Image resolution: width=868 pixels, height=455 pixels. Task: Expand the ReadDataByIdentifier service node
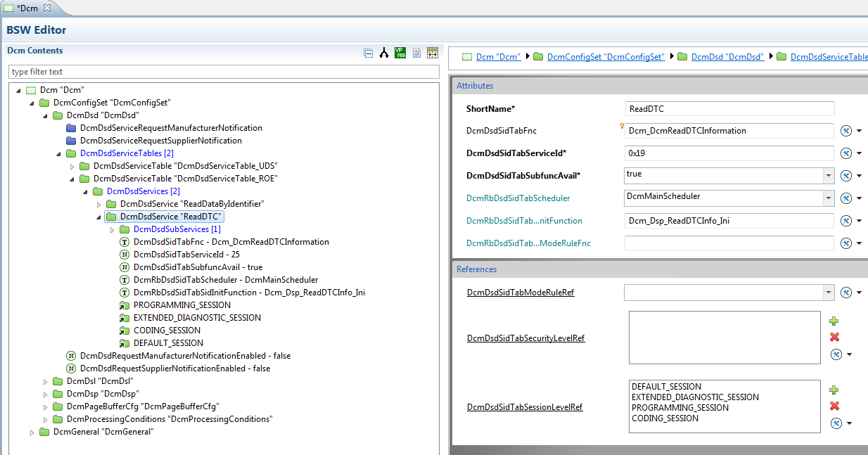point(99,204)
